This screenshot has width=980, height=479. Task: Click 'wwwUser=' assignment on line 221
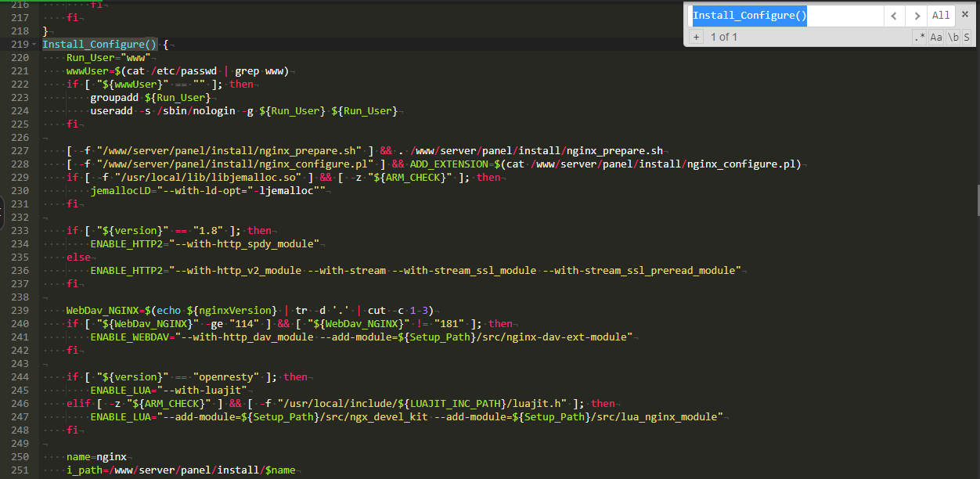tap(90, 71)
